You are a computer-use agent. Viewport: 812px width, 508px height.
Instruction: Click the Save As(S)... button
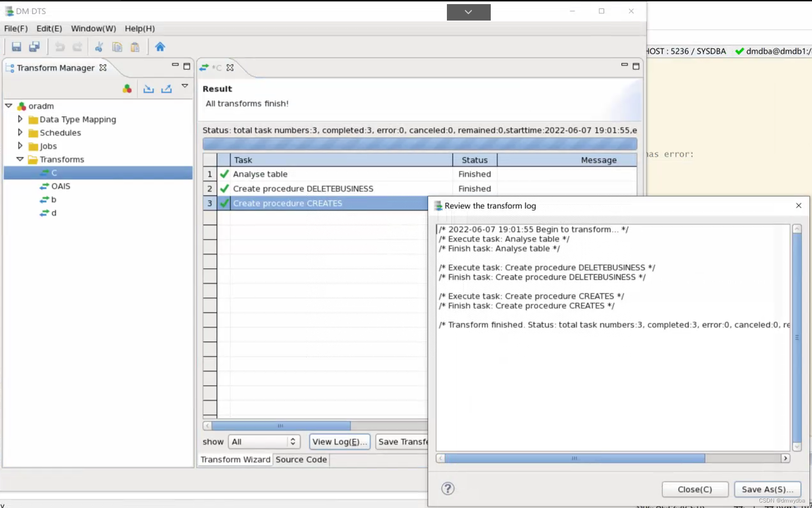767,489
